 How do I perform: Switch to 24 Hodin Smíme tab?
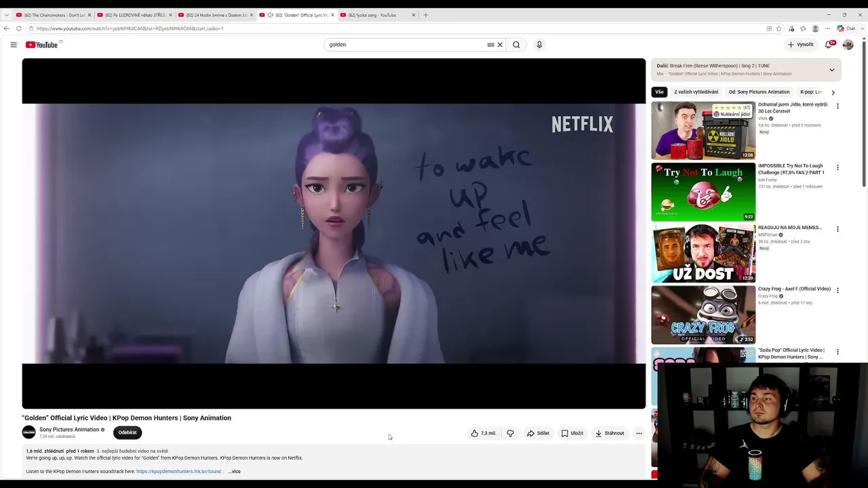(x=216, y=15)
